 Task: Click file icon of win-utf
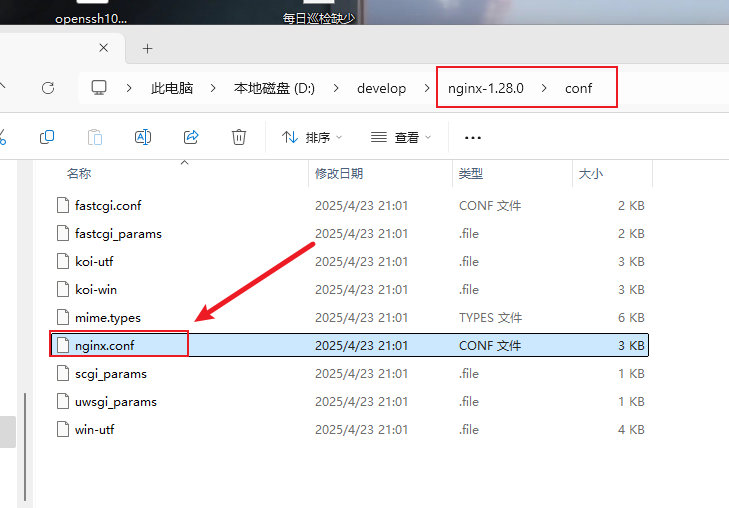(63, 429)
